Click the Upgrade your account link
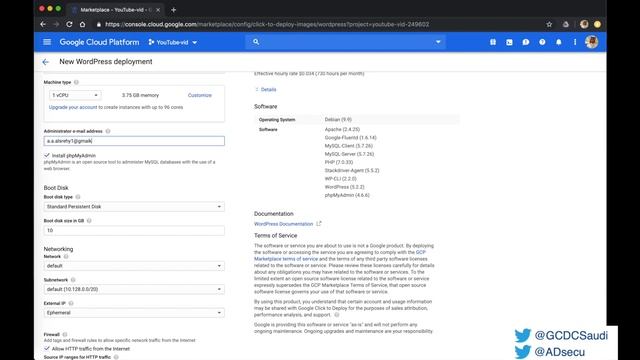This screenshot has width=640, height=360. (73, 107)
